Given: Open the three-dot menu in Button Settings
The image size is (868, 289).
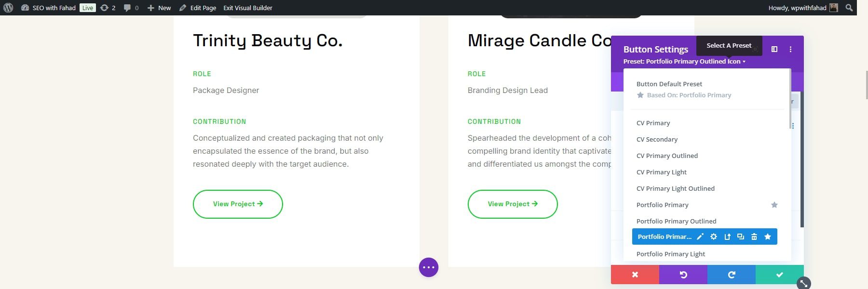Looking at the screenshot, I should point(790,49).
